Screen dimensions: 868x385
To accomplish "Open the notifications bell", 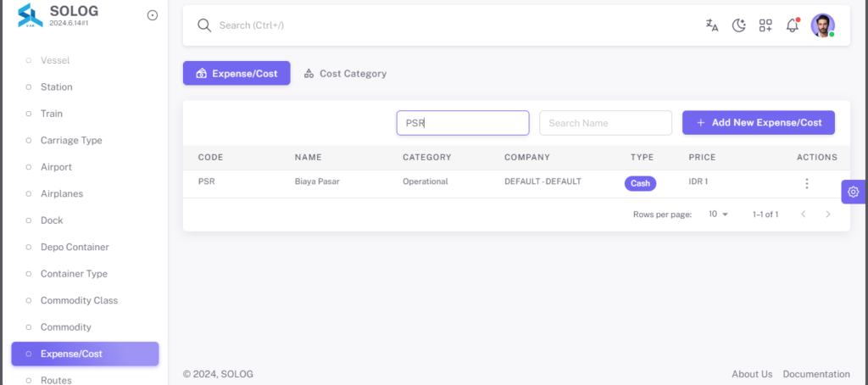I will 793,25.
